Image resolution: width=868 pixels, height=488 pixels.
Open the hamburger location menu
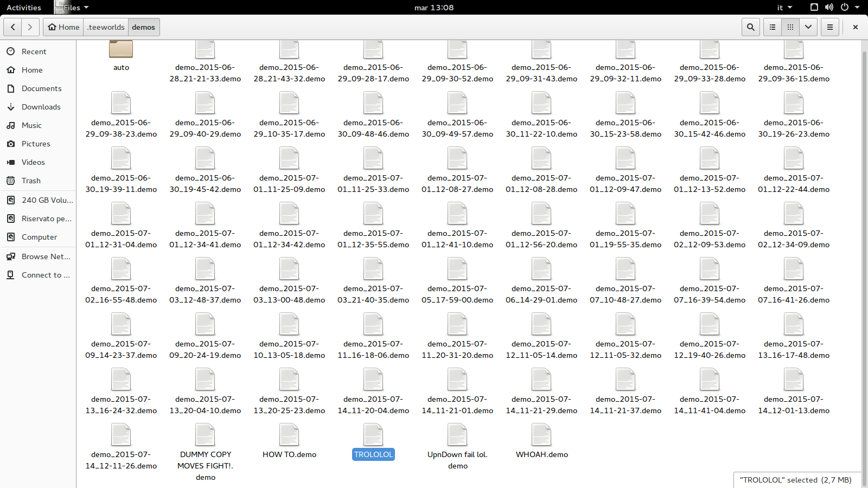click(x=829, y=27)
